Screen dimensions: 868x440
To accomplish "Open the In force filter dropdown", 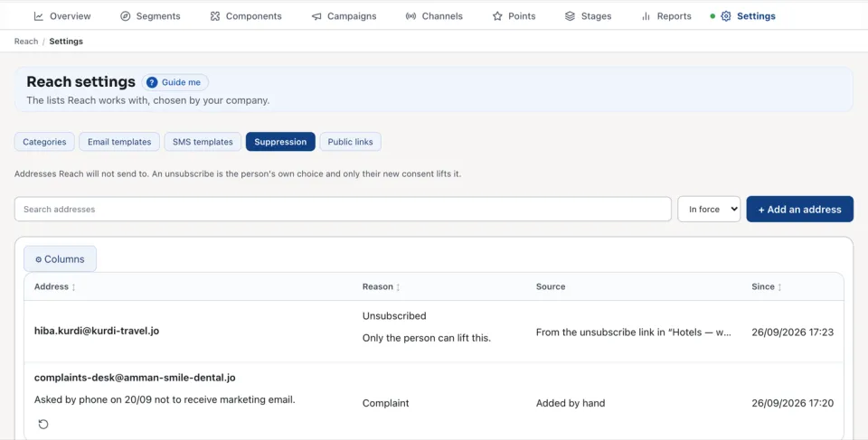I will 709,210.
